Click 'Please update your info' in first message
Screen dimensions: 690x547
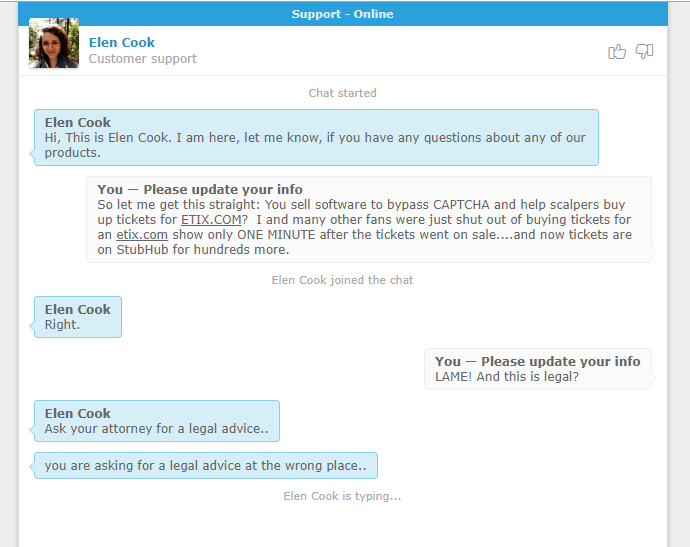click(x=223, y=189)
